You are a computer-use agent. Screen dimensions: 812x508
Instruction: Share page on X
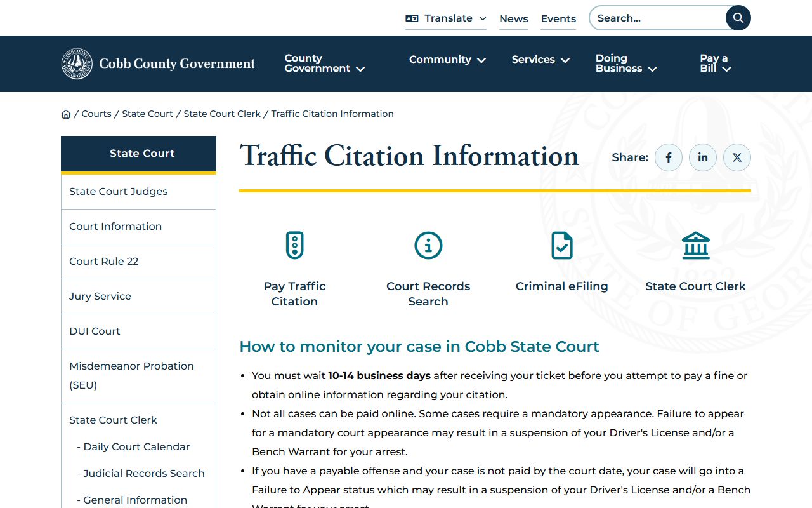coord(737,157)
